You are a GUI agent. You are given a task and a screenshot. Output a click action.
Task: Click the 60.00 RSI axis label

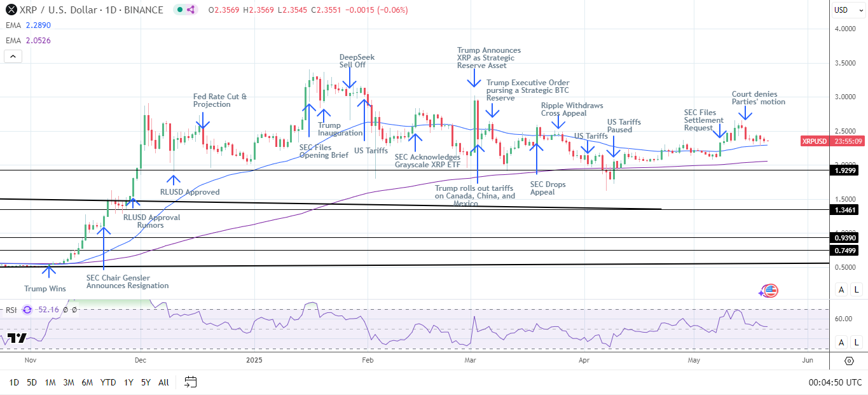click(x=844, y=319)
